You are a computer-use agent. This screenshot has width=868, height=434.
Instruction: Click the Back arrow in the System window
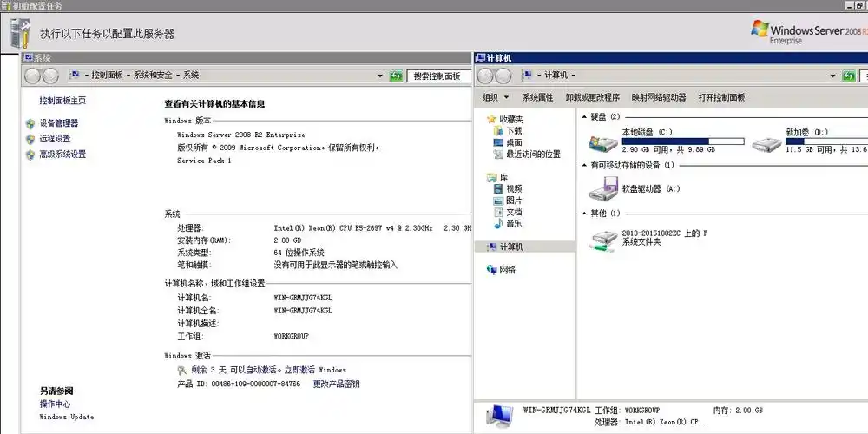point(33,76)
